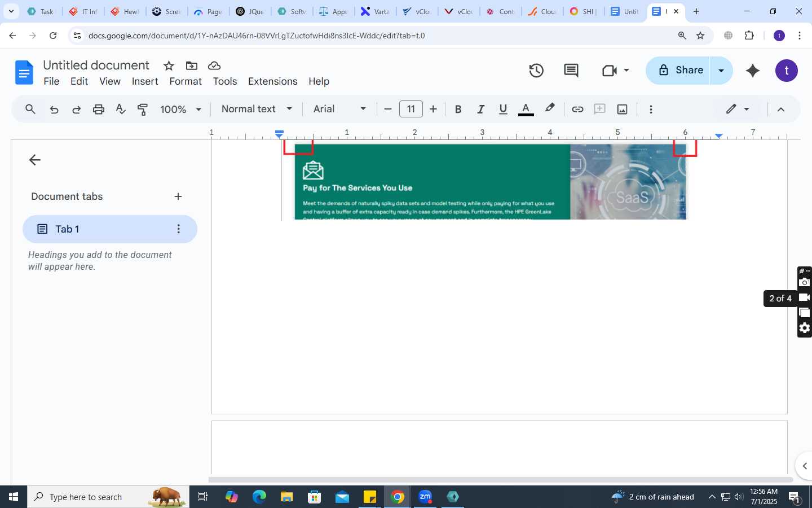
Task: Undo the last action
Action: [x=54, y=110]
